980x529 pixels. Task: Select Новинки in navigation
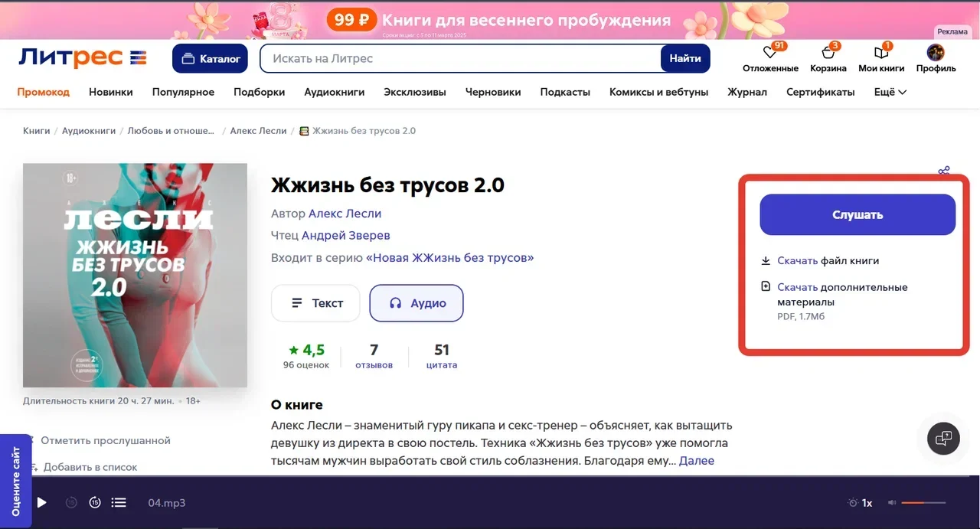[111, 92]
